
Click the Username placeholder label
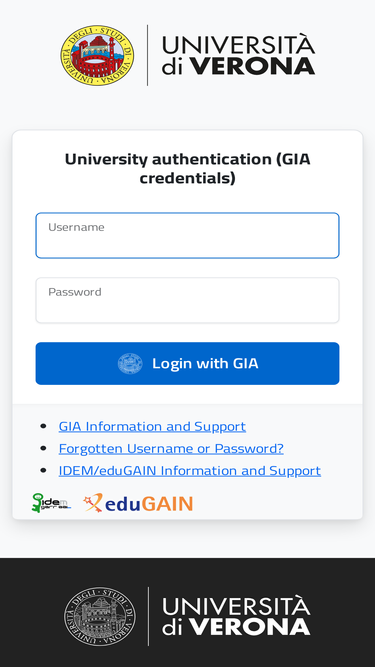(76, 227)
